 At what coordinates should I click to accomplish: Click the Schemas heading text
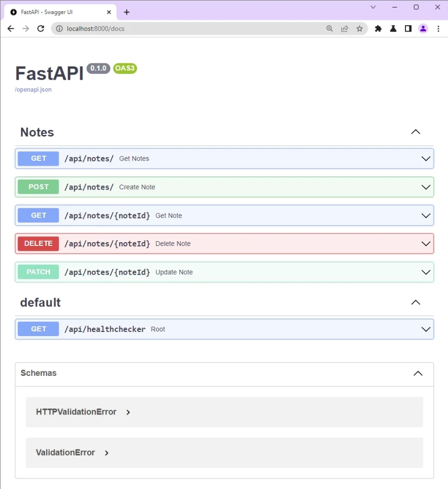click(38, 373)
